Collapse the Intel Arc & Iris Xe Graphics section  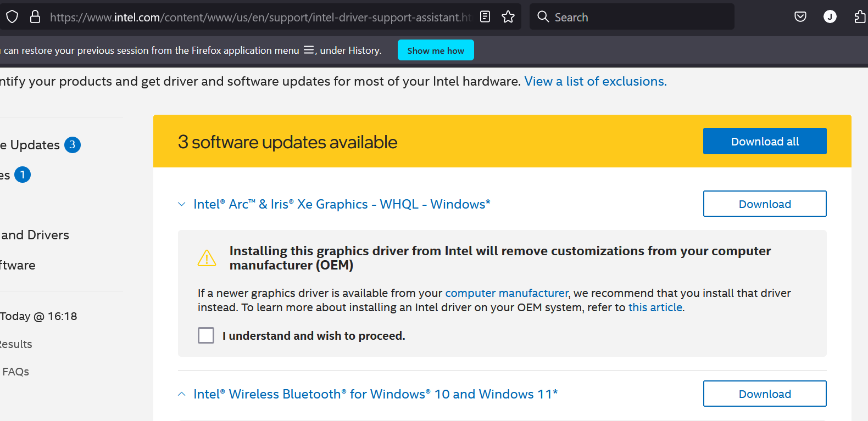(182, 204)
